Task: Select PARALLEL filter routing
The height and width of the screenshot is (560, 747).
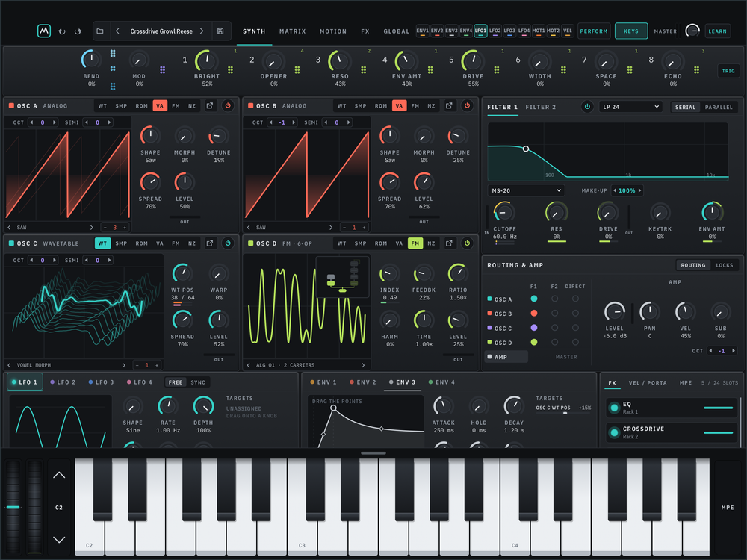Action: point(719,107)
